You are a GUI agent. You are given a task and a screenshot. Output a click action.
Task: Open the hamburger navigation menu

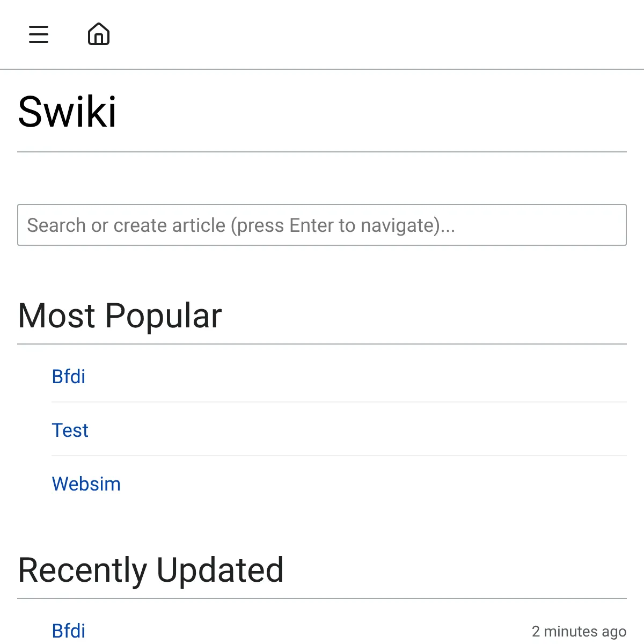click(39, 34)
